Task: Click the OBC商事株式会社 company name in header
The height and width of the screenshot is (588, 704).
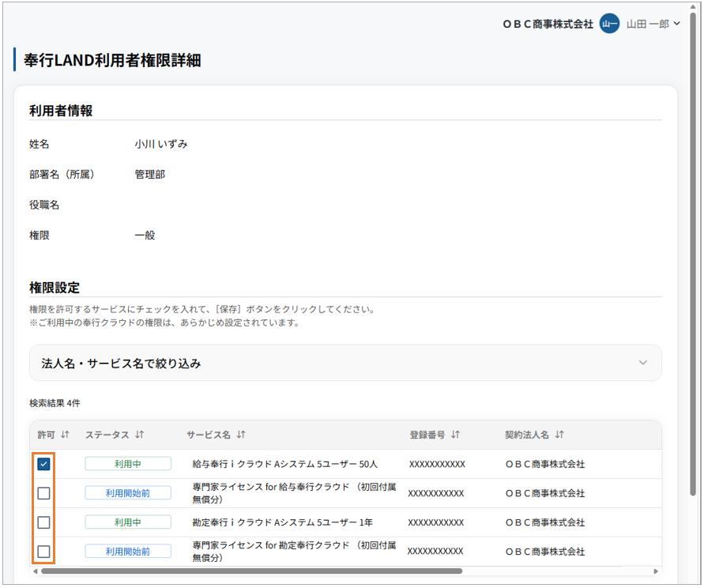Action: pyautogui.click(x=548, y=24)
